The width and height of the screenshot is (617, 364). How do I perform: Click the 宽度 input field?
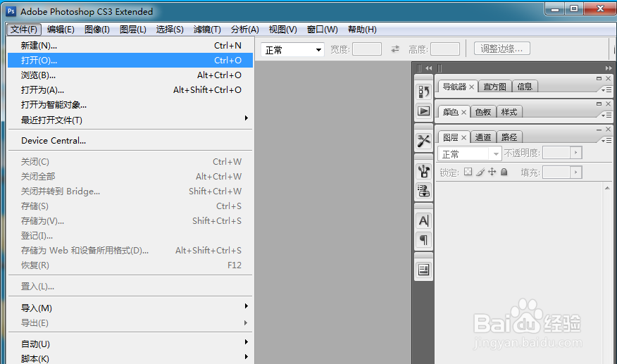coord(367,49)
